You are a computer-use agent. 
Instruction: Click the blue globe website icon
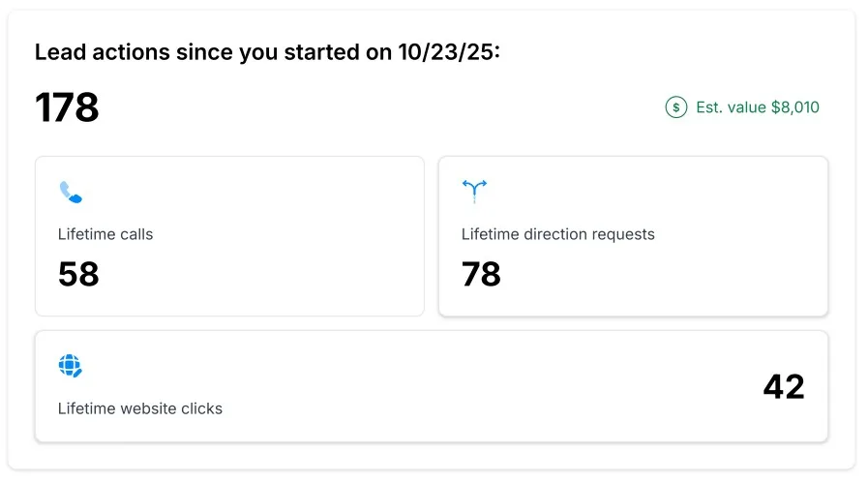(71, 366)
